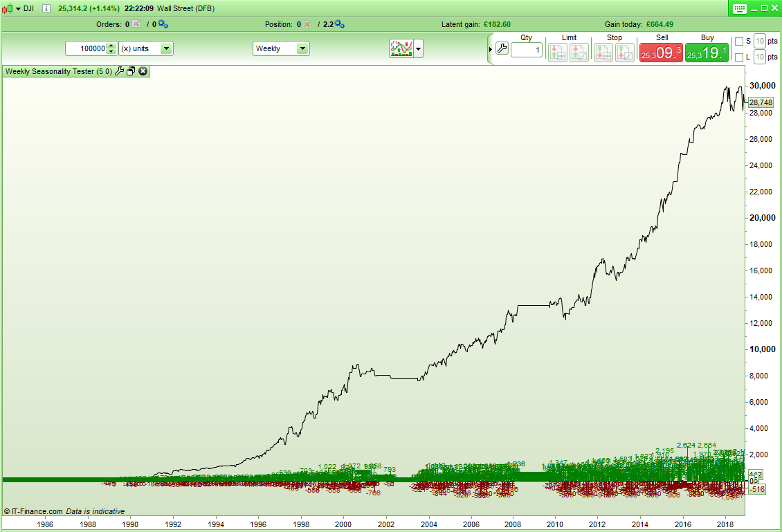782x532 pixels.
Task: Open Weekly Seasonality Tester wrench settings
Action: pos(120,71)
